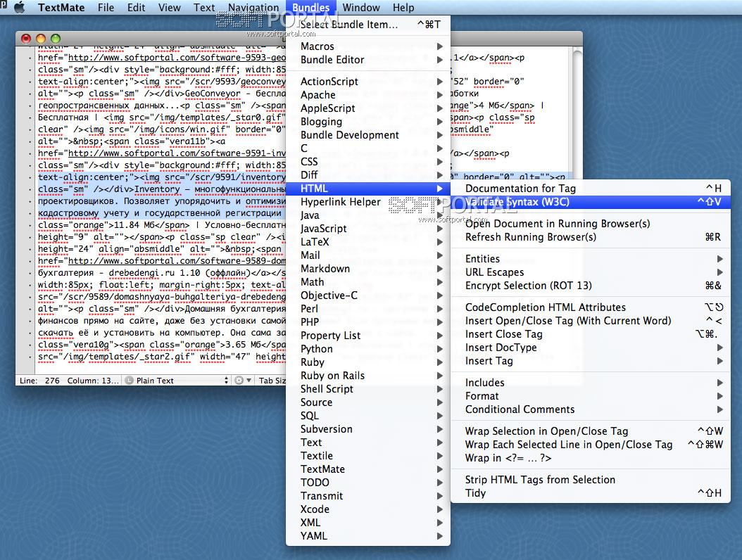Expand the Shell Script submenu
Image resolution: width=742 pixels, height=560 pixels.
click(368, 389)
